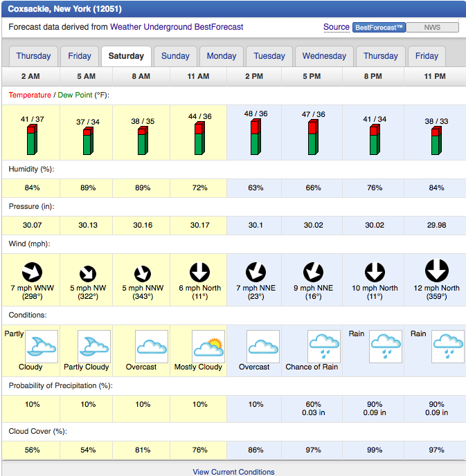The image size is (466, 476).
Task: Click pressure value 30.17
Action: (199, 226)
